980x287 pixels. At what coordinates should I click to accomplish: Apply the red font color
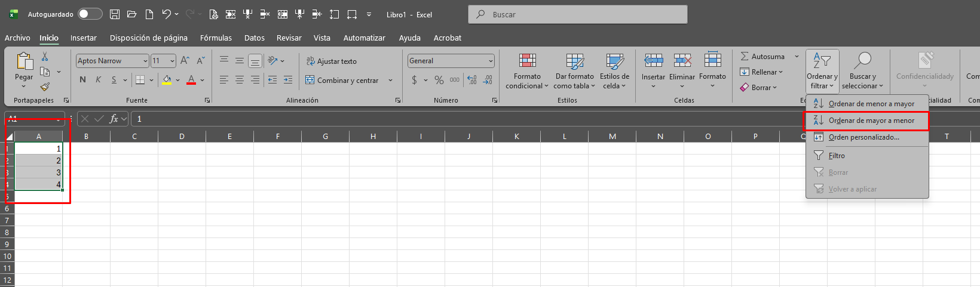point(191,80)
